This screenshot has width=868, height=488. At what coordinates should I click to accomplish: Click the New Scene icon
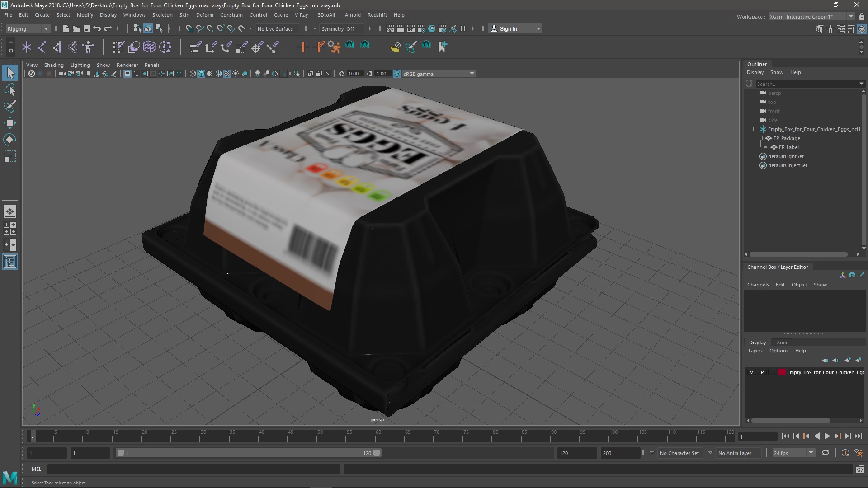[66, 28]
